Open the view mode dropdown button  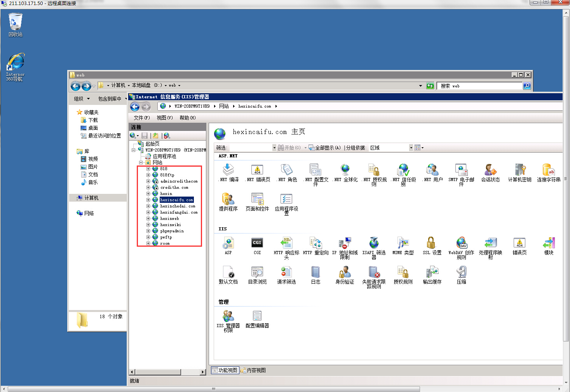pos(419,148)
